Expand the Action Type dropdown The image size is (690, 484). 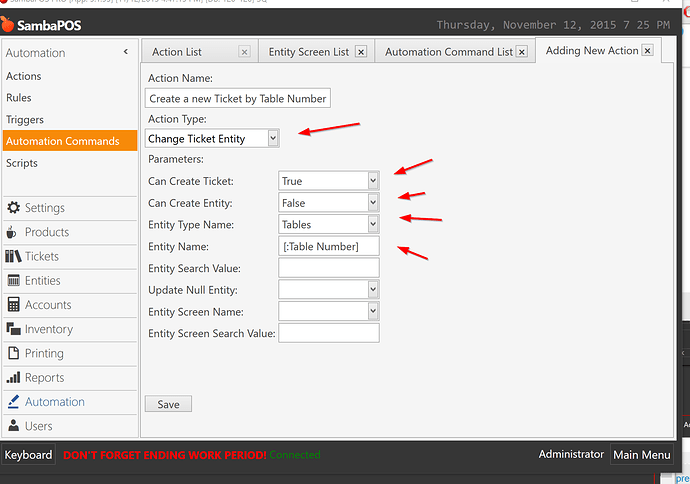(x=273, y=139)
